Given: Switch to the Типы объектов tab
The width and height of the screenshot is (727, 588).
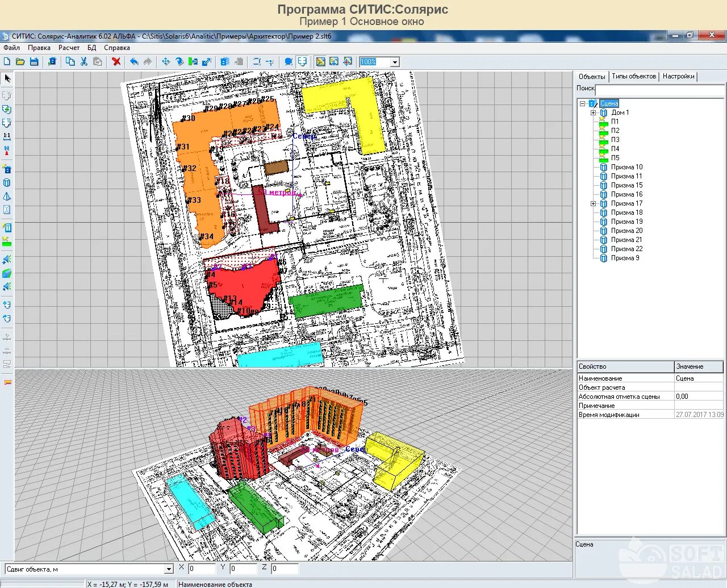Looking at the screenshot, I should [x=634, y=76].
